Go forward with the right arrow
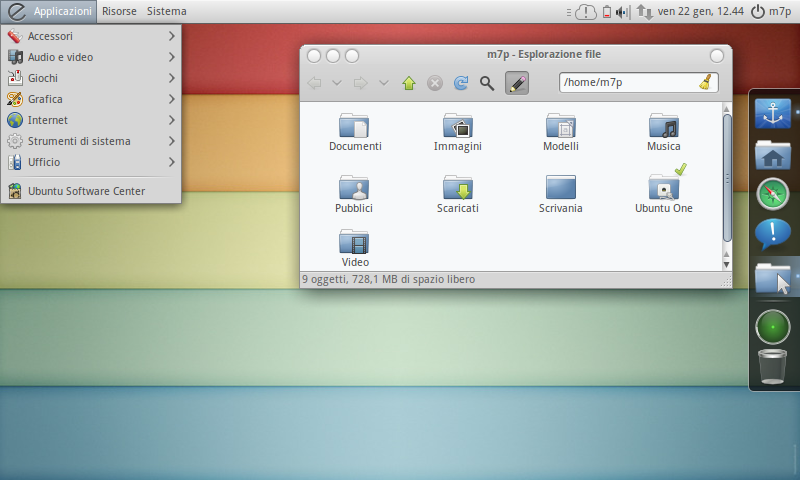The height and width of the screenshot is (480, 800). (361, 83)
